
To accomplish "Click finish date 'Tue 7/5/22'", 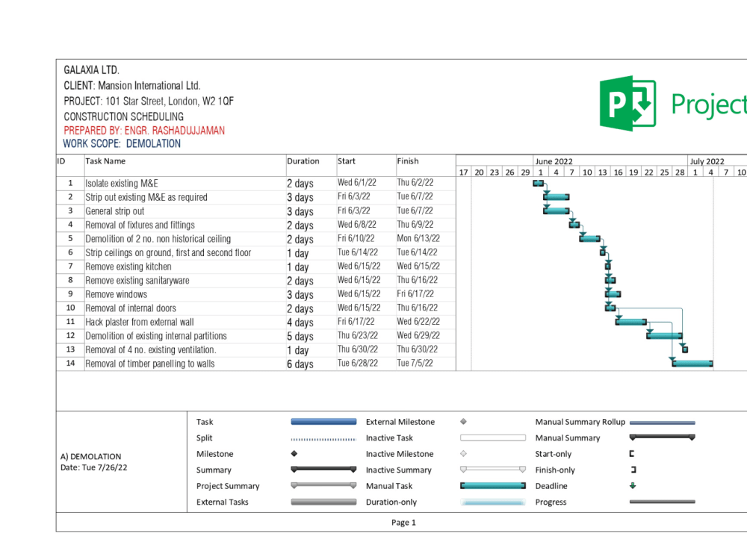I will (x=415, y=364).
